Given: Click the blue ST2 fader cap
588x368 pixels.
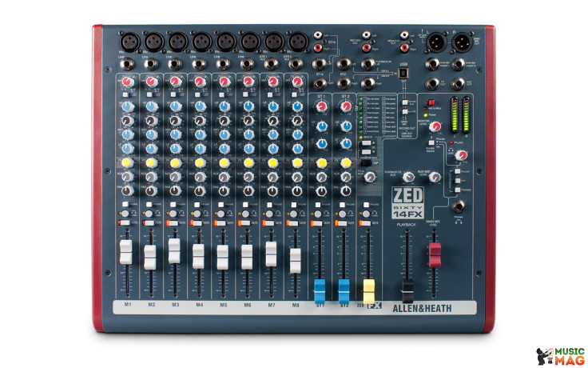Looking at the screenshot, I should (344, 291).
